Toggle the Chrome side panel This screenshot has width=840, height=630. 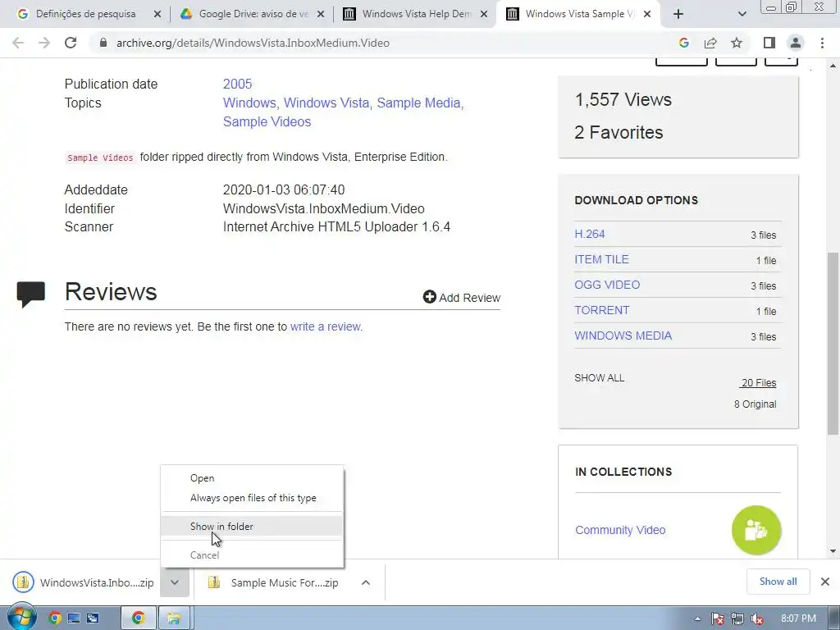(769, 43)
